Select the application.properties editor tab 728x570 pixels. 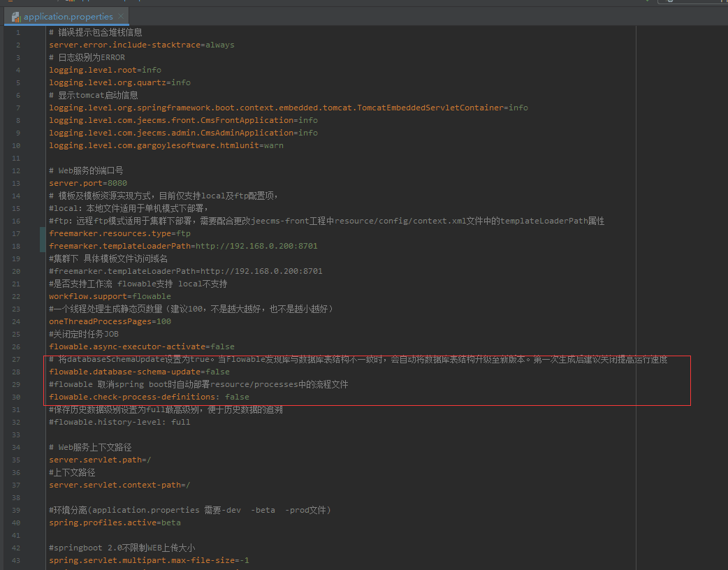(x=68, y=17)
